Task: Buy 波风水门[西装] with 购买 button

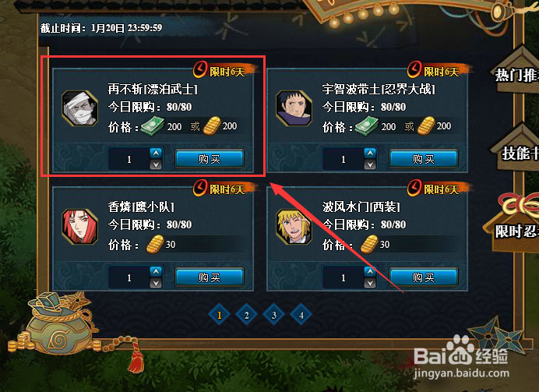Action: coord(424,277)
